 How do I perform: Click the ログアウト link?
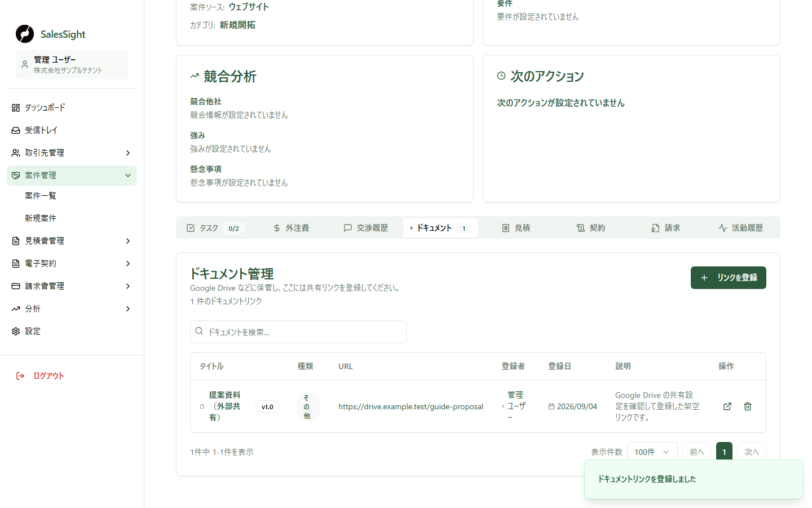point(48,376)
